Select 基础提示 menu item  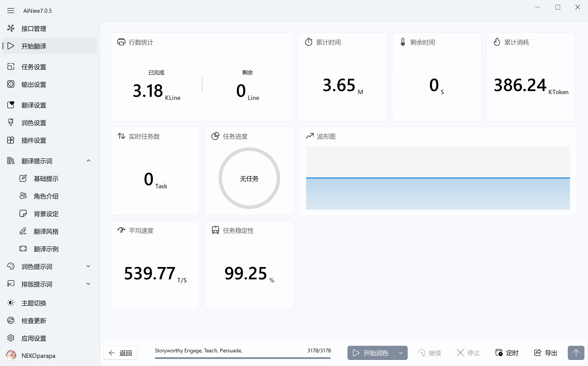[x=46, y=179]
